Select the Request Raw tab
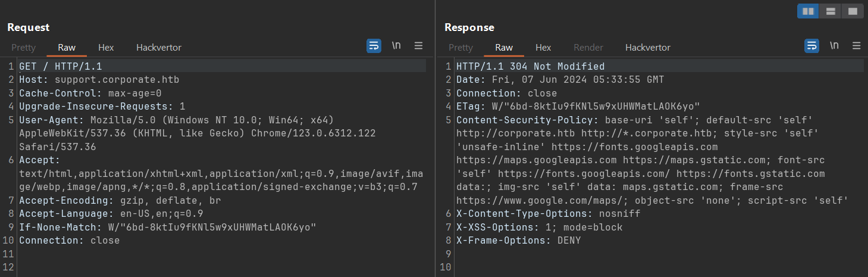Image resolution: width=868 pixels, height=277 pixels. tap(67, 47)
